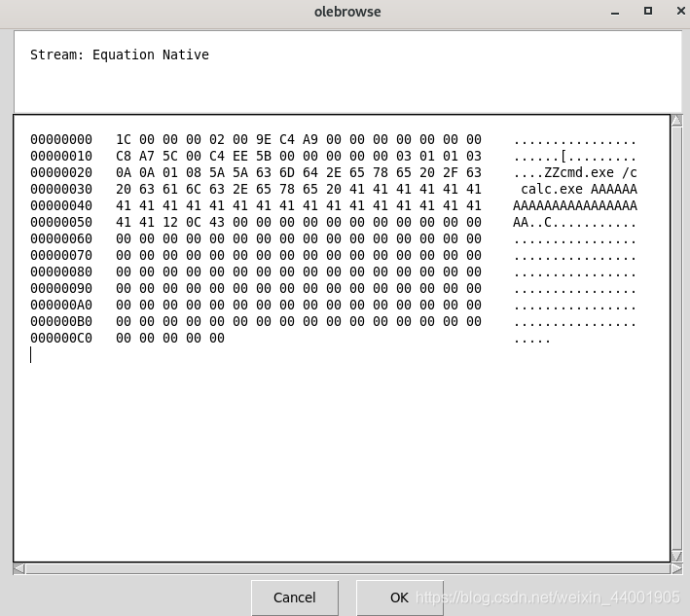Click the Cancel button

[295, 598]
